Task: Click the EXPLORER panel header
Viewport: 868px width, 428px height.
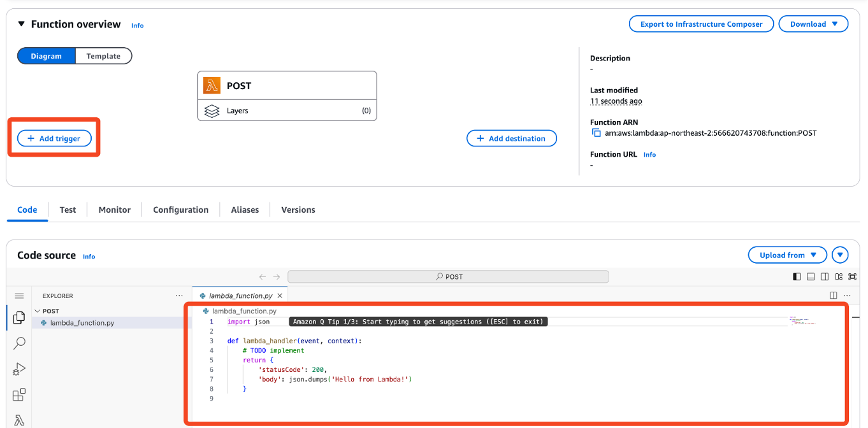Action: (58, 296)
